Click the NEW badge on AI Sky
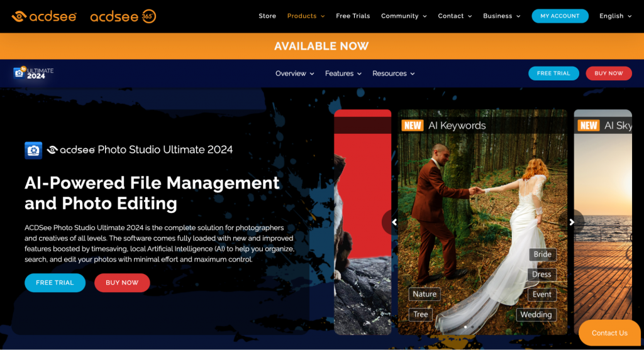 tap(589, 126)
